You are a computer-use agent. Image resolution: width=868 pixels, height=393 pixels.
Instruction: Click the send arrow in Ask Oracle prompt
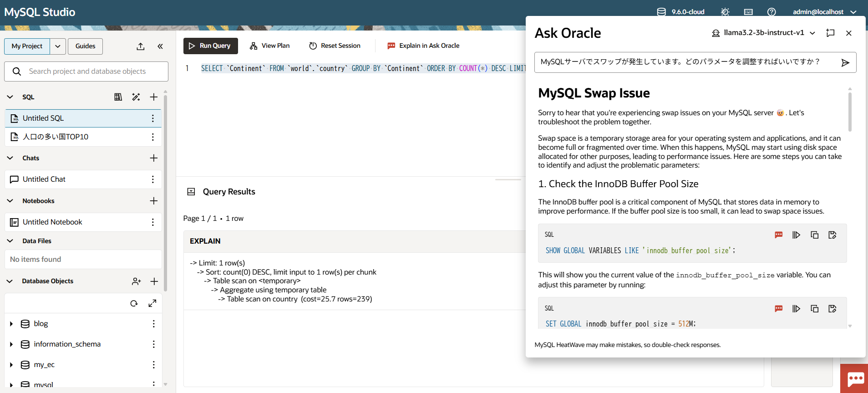coord(845,62)
